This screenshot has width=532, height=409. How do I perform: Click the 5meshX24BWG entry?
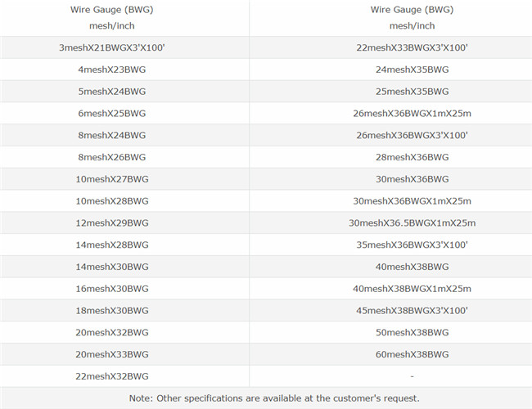click(x=113, y=92)
